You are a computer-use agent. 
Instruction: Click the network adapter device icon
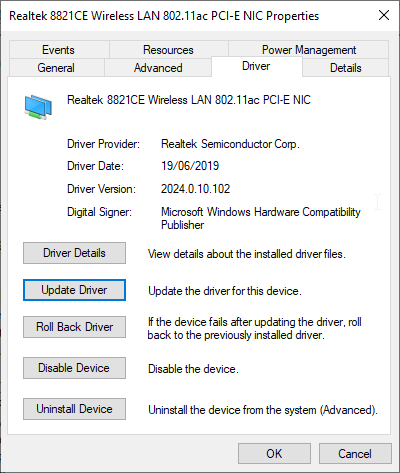click(38, 107)
